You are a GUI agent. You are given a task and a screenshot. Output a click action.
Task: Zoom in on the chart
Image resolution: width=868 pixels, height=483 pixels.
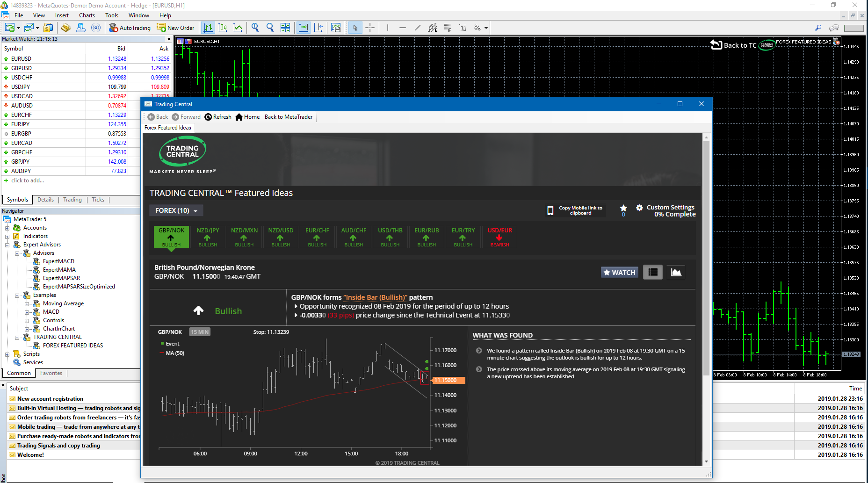point(255,28)
